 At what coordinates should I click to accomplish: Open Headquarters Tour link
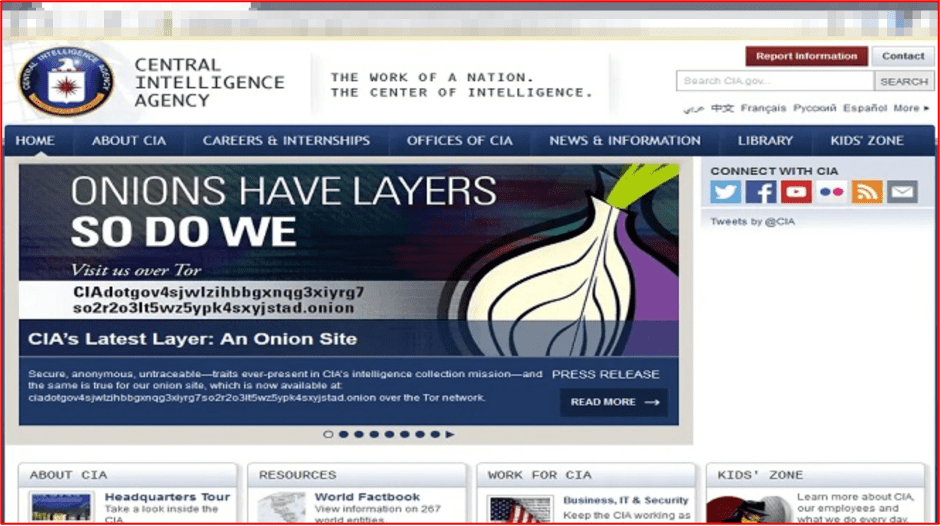point(167,497)
